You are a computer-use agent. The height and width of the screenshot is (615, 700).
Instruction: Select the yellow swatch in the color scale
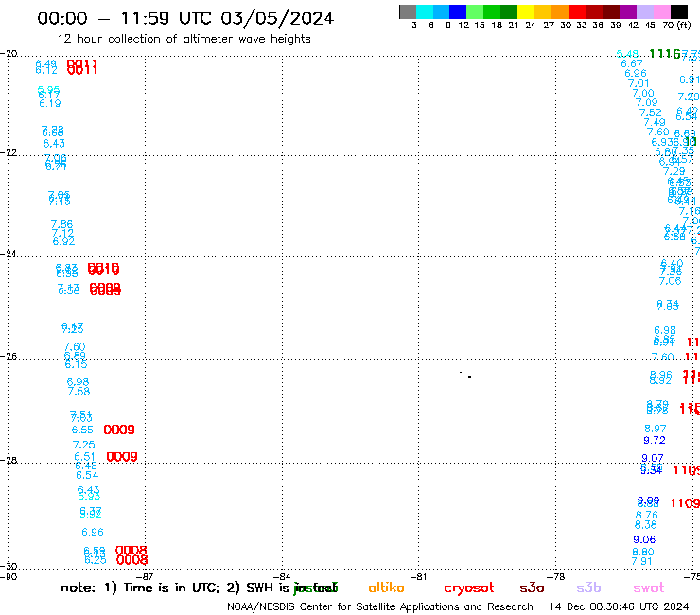526,11
